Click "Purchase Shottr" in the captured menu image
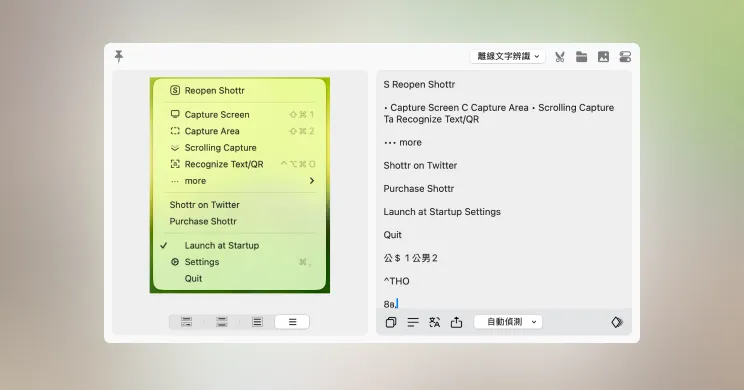The image size is (744, 390). 203,222
